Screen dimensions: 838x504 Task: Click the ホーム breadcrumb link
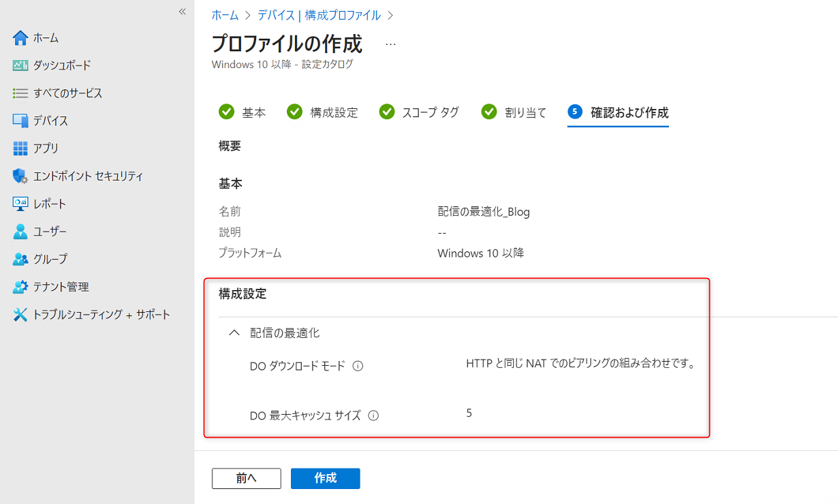pyautogui.click(x=225, y=15)
